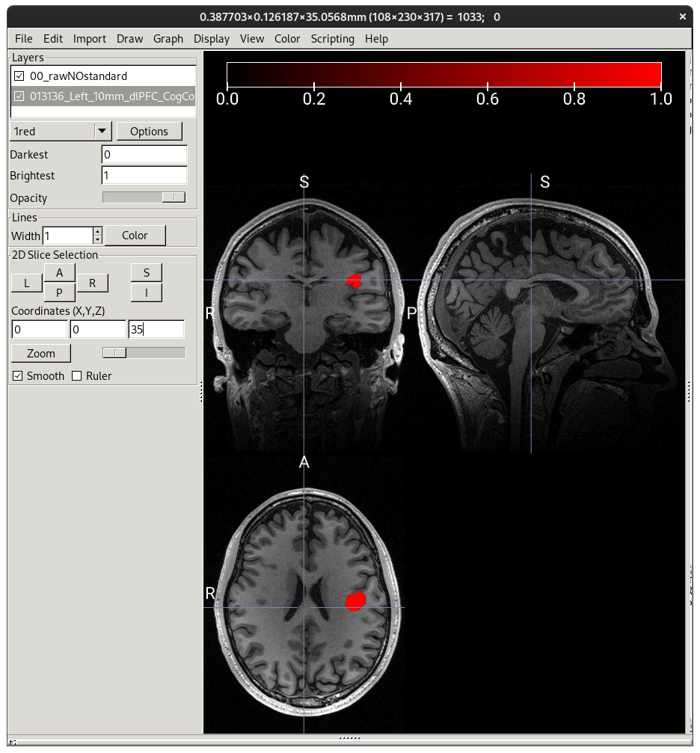Open the Scripting menu
700x753 pixels.
332,39
